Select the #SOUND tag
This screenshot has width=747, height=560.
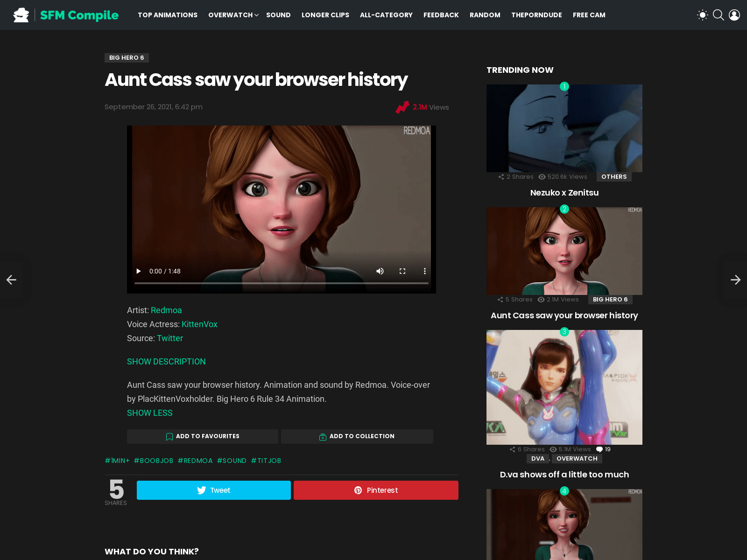[x=232, y=461]
